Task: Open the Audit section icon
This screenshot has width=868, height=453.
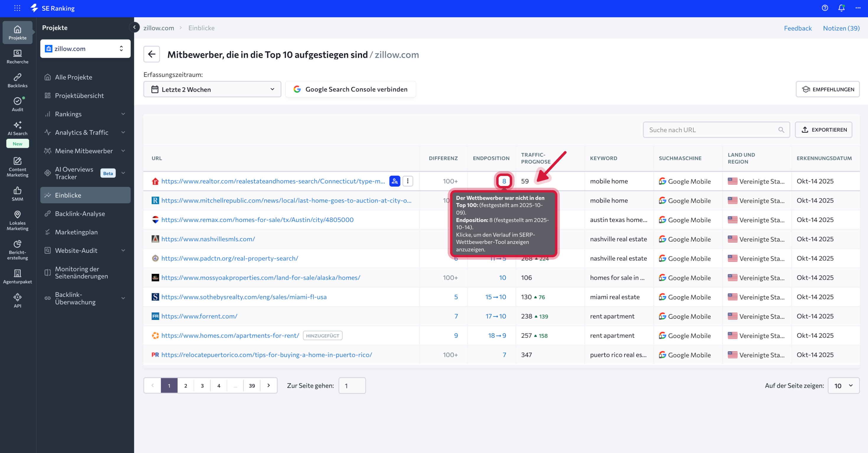Action: (17, 104)
